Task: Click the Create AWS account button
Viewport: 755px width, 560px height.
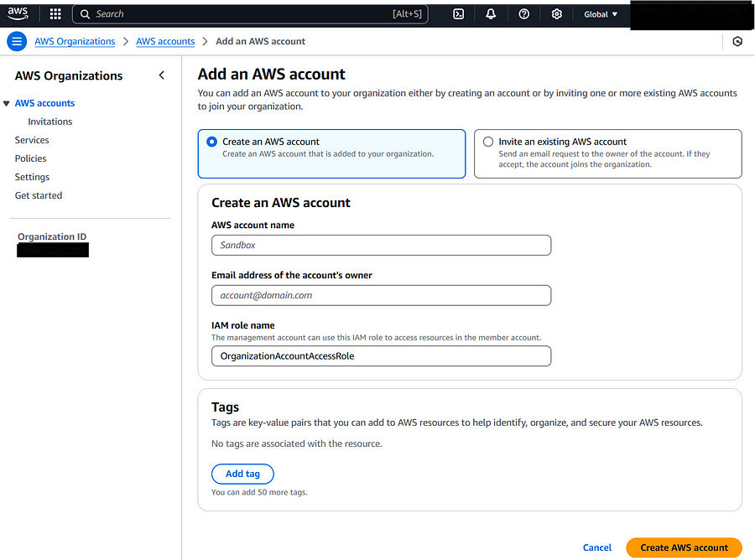Action: pos(684,547)
